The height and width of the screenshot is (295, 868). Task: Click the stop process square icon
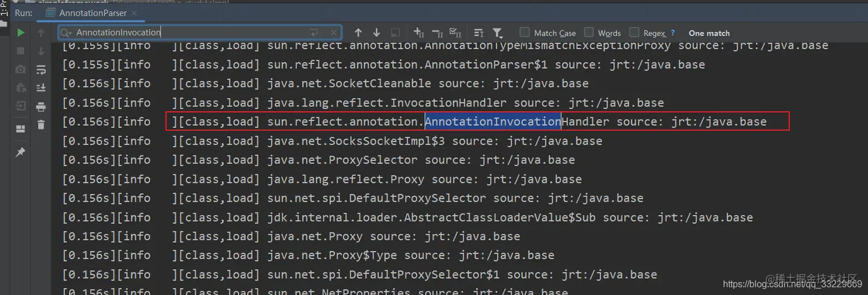pyautogui.click(x=21, y=51)
